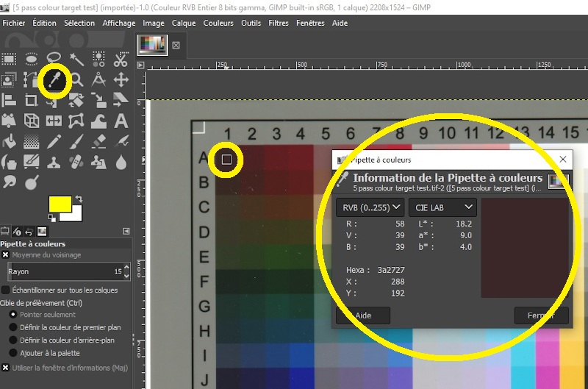Select the Color Picker (Pipette) tool
588x389 pixels.
click(54, 79)
